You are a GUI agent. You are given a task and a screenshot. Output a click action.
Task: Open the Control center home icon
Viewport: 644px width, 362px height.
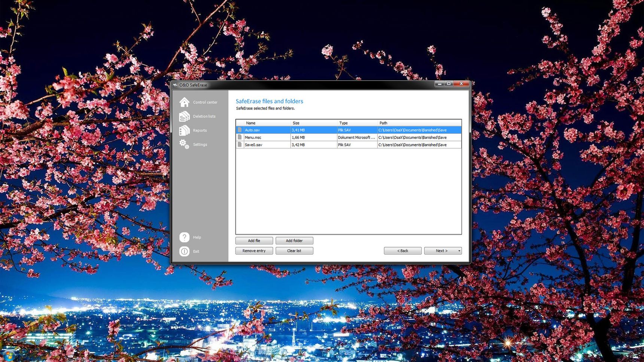coord(184,102)
